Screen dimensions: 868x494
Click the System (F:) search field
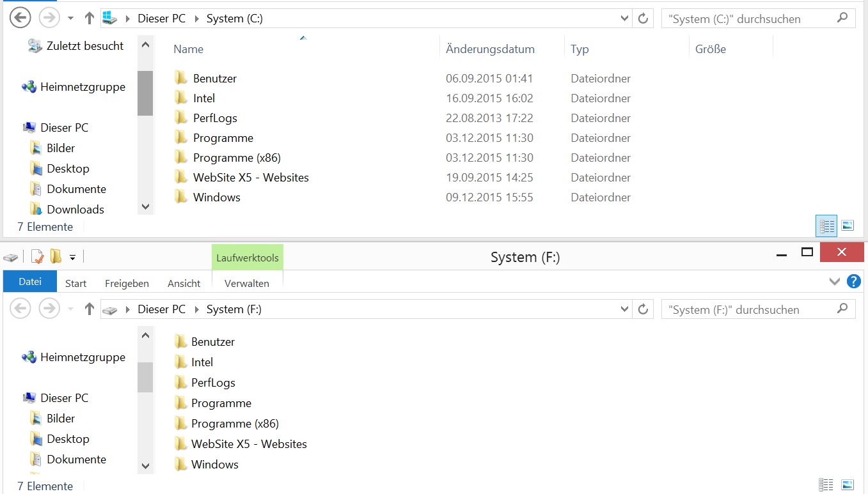pos(748,309)
